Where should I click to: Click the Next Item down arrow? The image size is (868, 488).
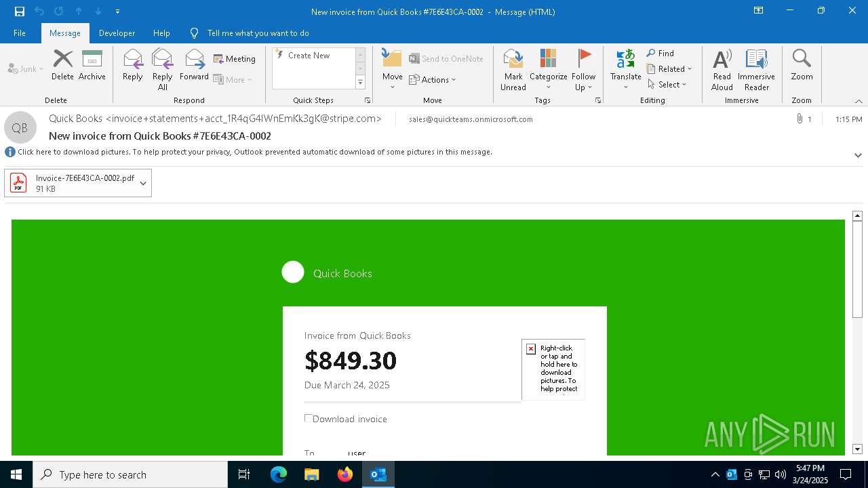98,12
